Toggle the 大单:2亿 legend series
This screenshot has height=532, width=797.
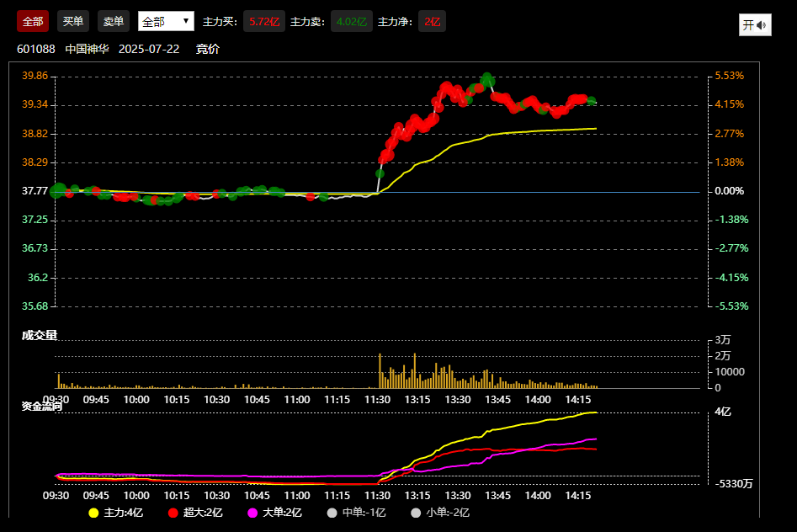click(275, 513)
